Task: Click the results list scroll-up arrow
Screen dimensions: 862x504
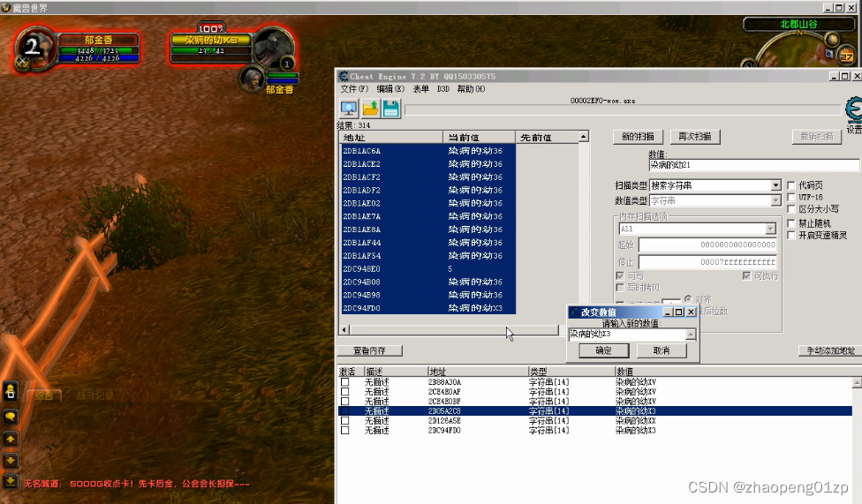Action: (583, 136)
